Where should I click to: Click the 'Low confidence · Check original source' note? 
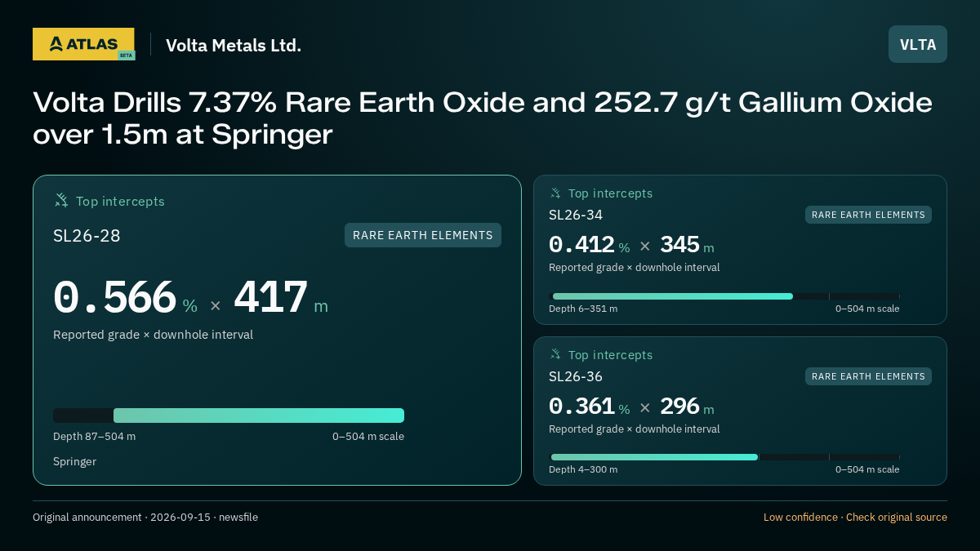(855, 518)
